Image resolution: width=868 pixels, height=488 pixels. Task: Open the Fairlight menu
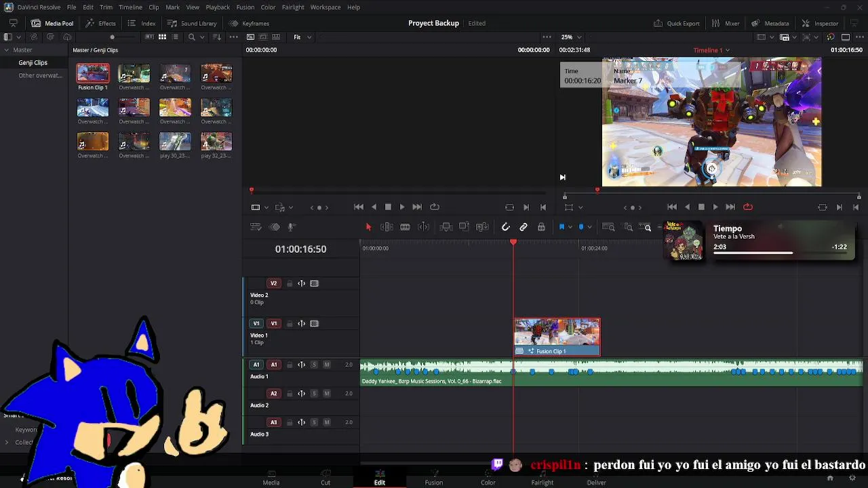tap(293, 7)
